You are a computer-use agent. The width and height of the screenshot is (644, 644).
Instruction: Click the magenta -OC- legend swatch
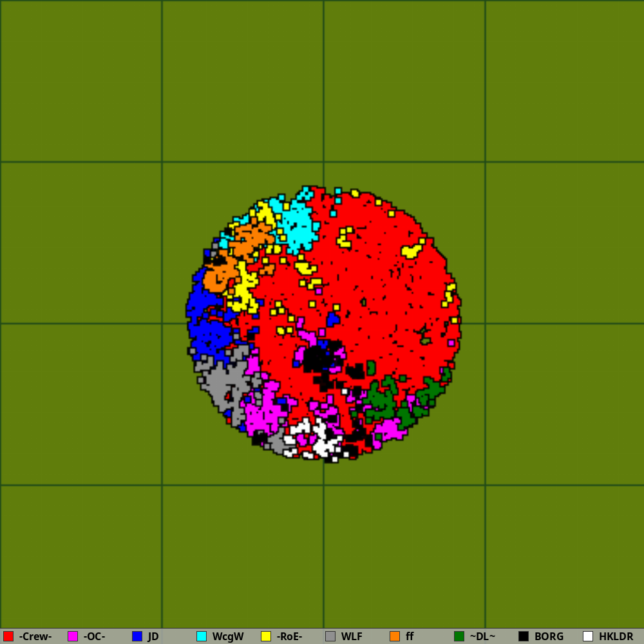[x=73, y=636]
